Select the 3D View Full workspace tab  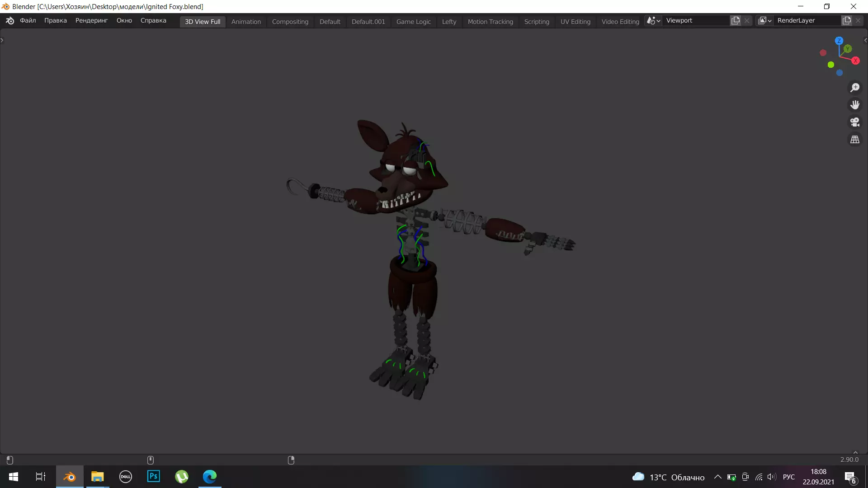(203, 22)
